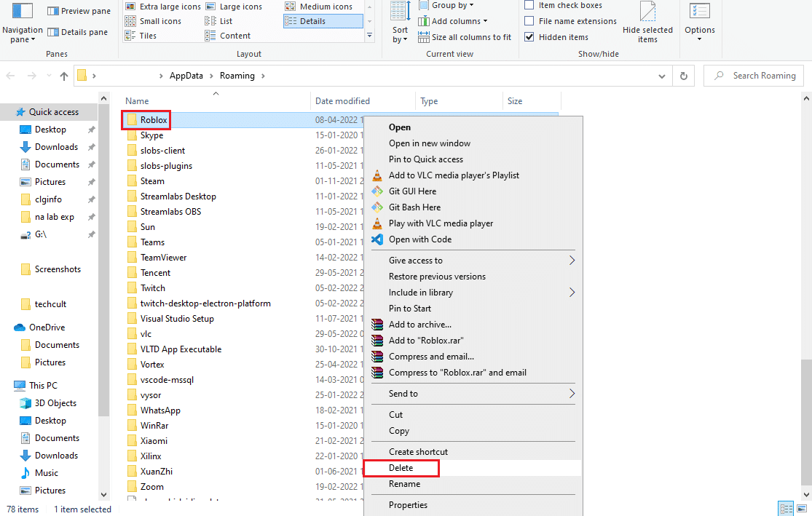Expand the layout gallery more arrow

tap(369, 35)
